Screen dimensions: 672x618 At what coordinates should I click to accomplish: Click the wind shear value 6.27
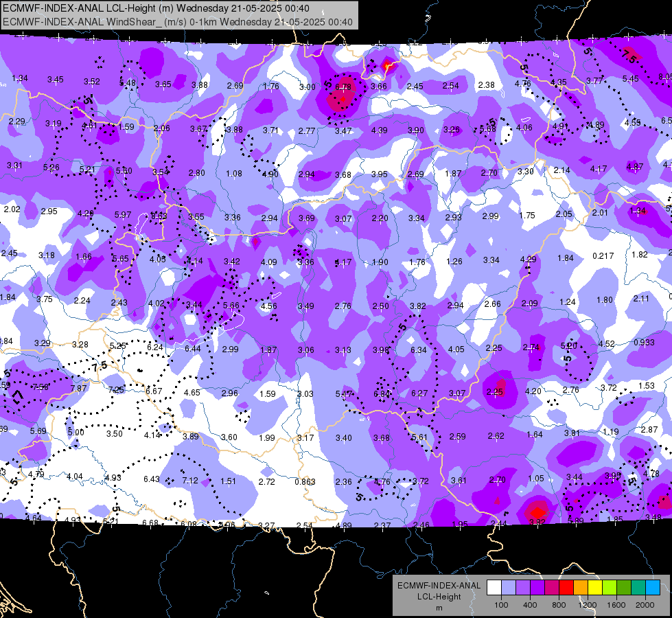pyautogui.click(x=419, y=393)
